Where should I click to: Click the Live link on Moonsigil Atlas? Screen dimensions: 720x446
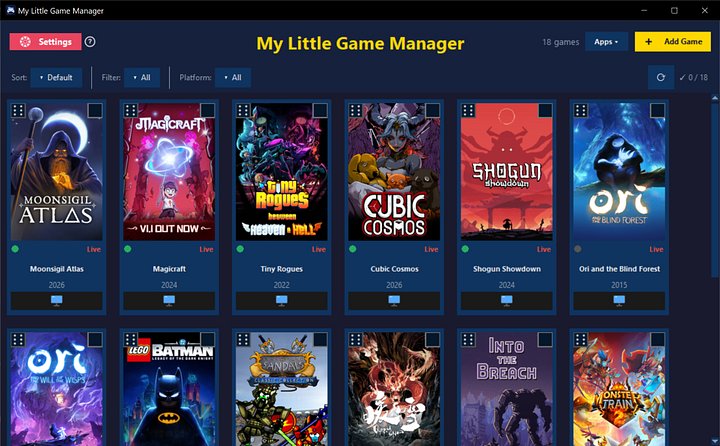(94, 249)
